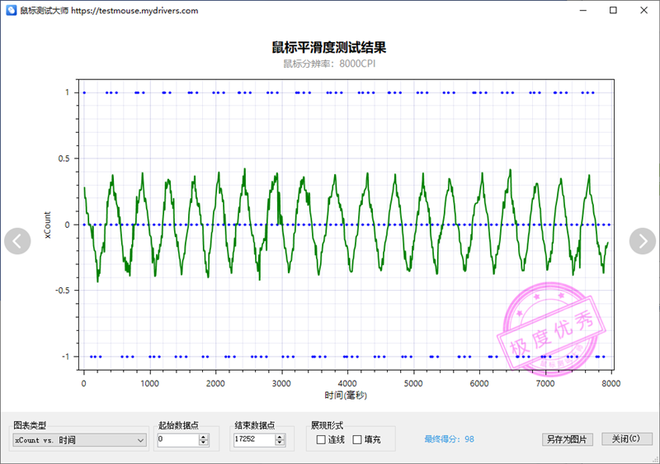Go to next image with right arrow
The image size is (660, 464).
[x=642, y=241]
